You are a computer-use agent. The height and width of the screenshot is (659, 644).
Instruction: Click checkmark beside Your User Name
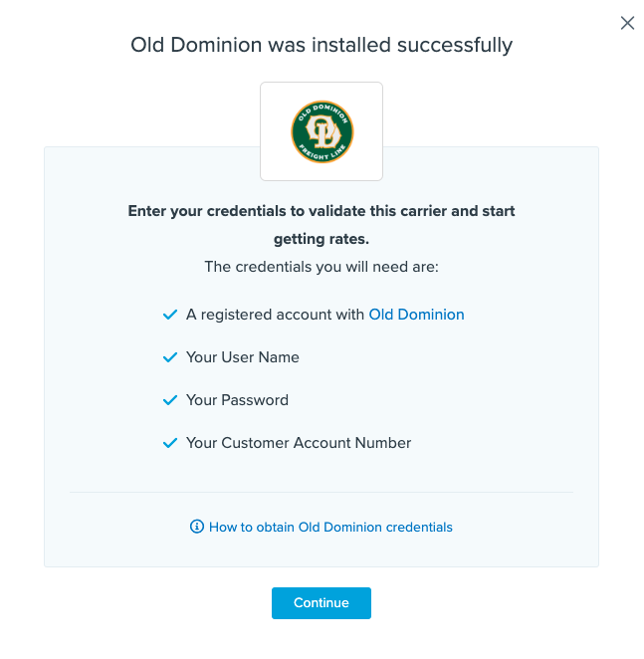pyautogui.click(x=169, y=357)
